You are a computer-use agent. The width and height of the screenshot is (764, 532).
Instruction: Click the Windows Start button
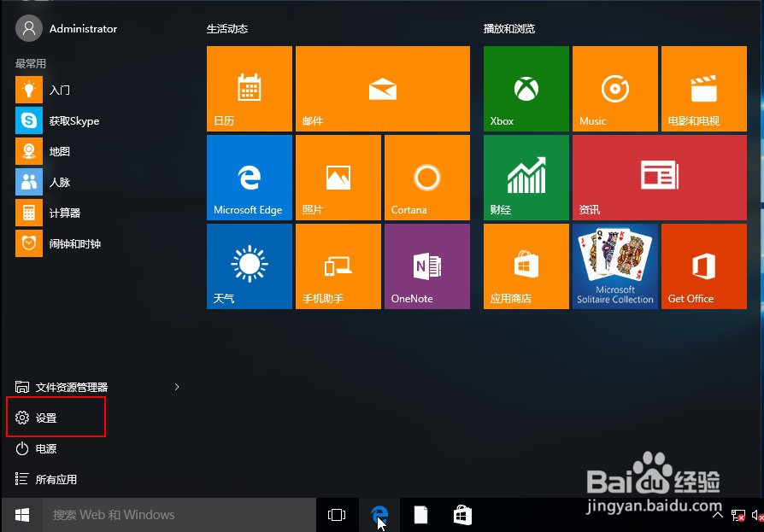22,514
